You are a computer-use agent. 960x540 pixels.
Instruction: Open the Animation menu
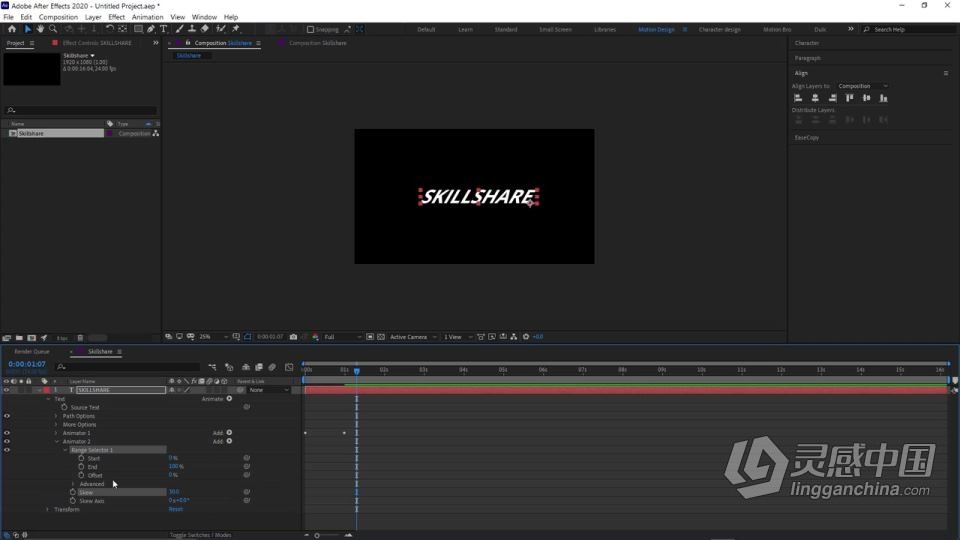[147, 17]
